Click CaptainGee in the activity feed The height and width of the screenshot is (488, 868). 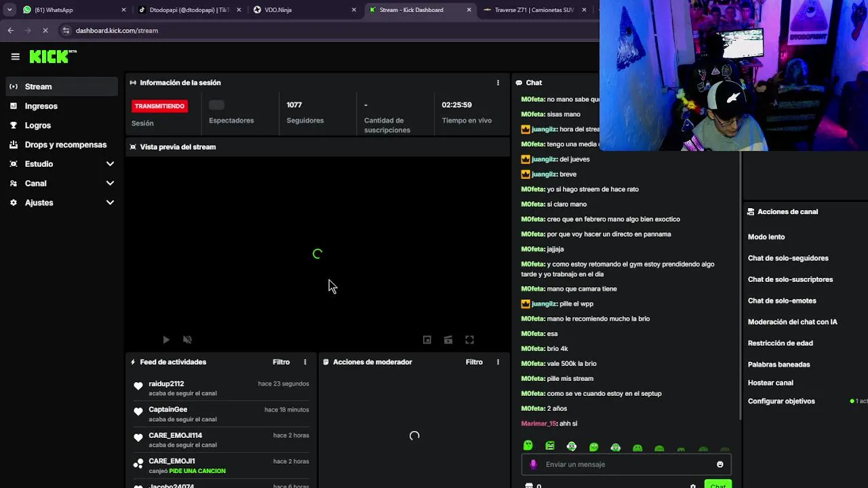pos(167,409)
